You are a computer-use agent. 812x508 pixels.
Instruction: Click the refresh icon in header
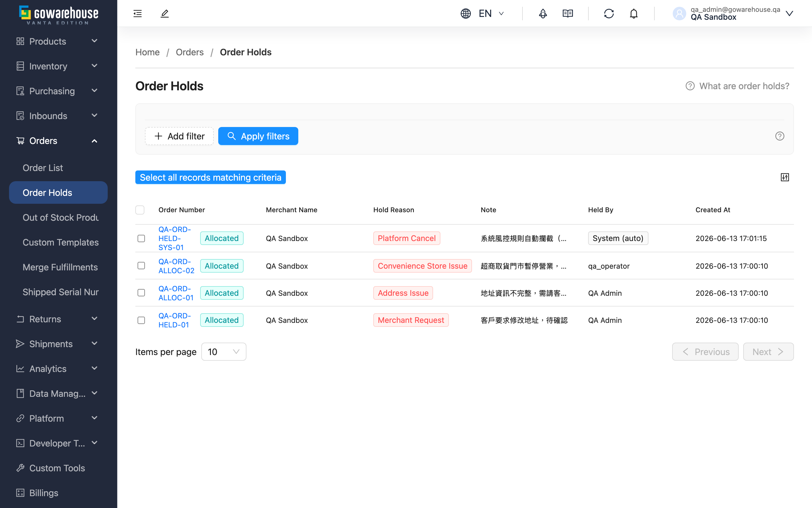(x=609, y=14)
